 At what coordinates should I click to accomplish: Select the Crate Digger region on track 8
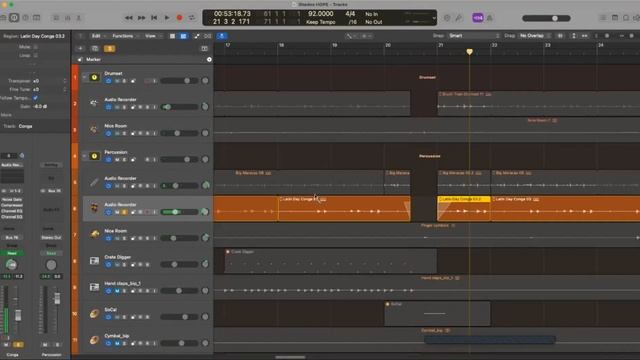(330, 260)
